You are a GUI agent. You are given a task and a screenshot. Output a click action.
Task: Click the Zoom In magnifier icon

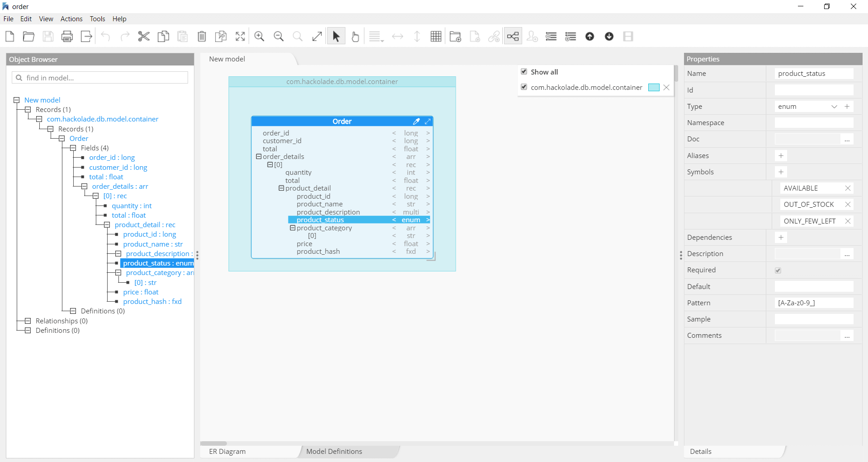[259, 37]
